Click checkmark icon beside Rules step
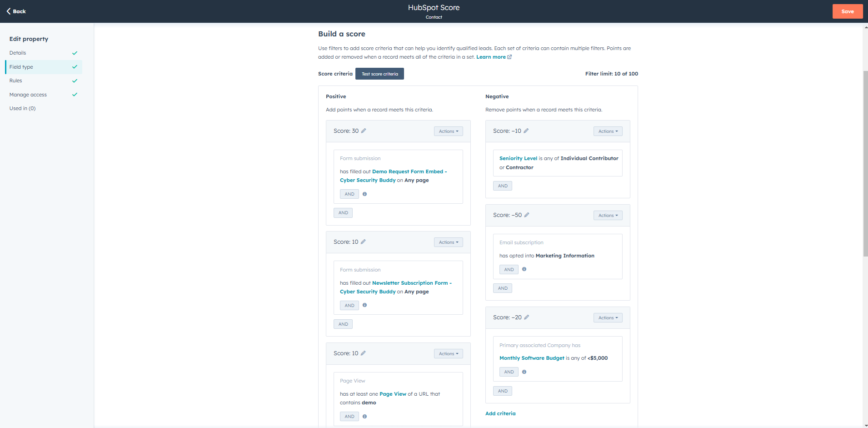The height and width of the screenshot is (428, 868). click(x=75, y=81)
